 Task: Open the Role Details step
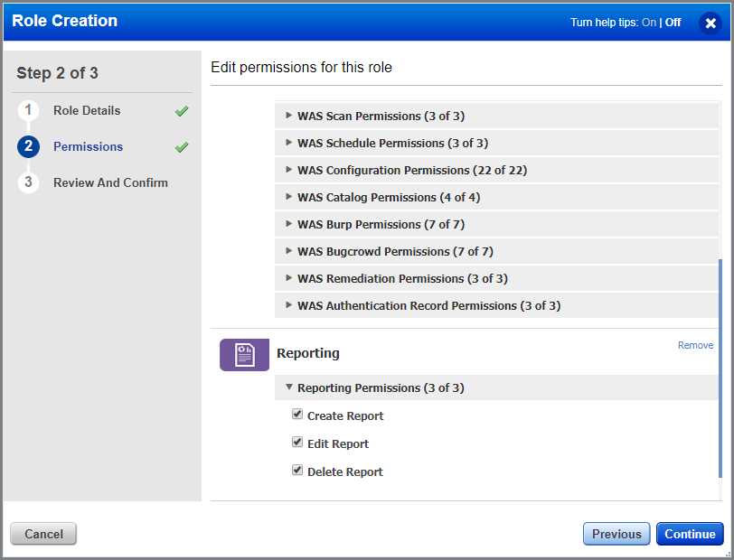coord(88,110)
